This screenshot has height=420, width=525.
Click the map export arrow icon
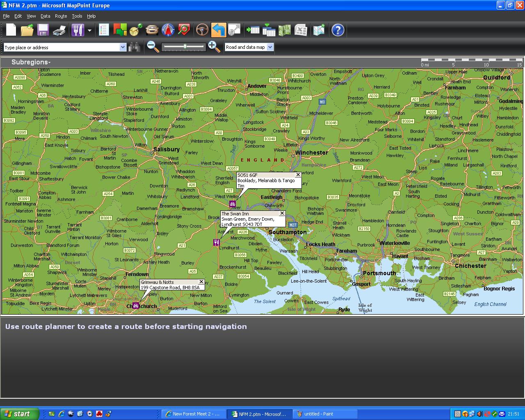[x=234, y=30]
